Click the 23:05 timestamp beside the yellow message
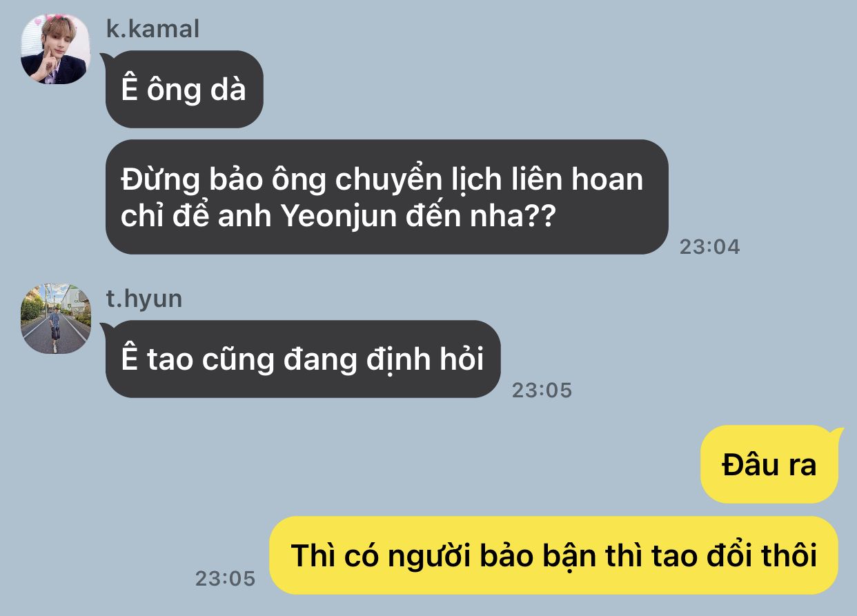This screenshot has height=616, width=857. pyautogui.click(x=225, y=578)
